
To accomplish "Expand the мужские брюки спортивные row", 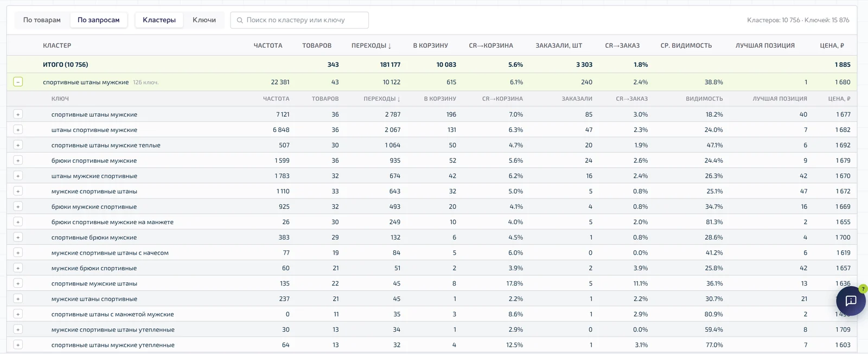I will pos(18,268).
